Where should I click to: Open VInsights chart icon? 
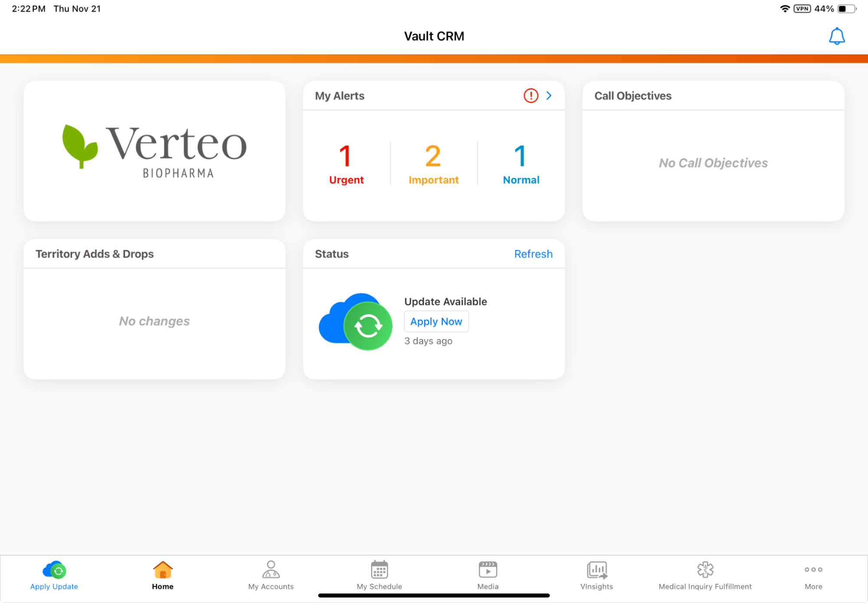pos(597,570)
